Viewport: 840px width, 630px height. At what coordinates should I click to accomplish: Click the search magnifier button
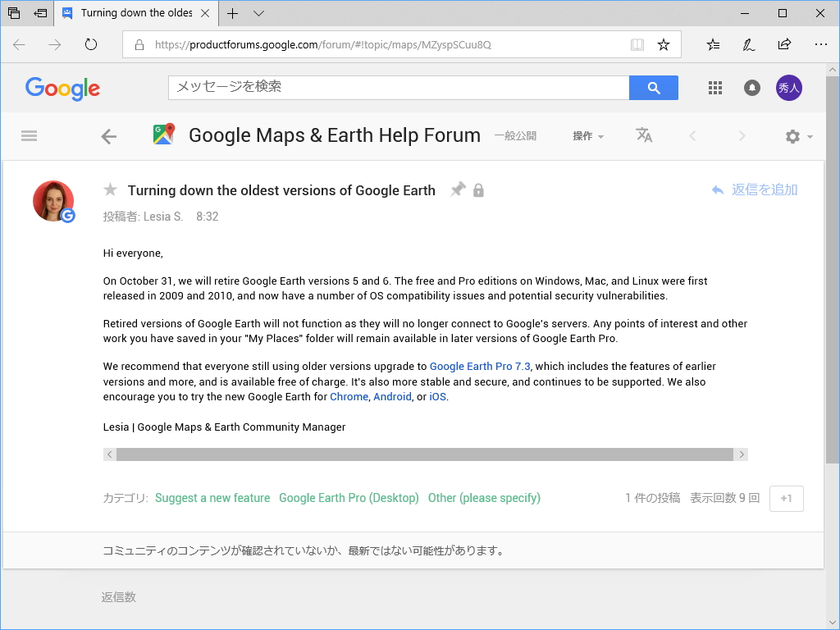[653, 87]
